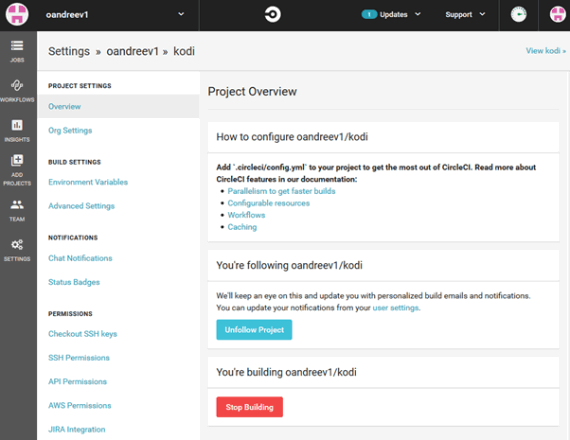
Task: Open the Caching documentation link
Action: [x=242, y=227]
